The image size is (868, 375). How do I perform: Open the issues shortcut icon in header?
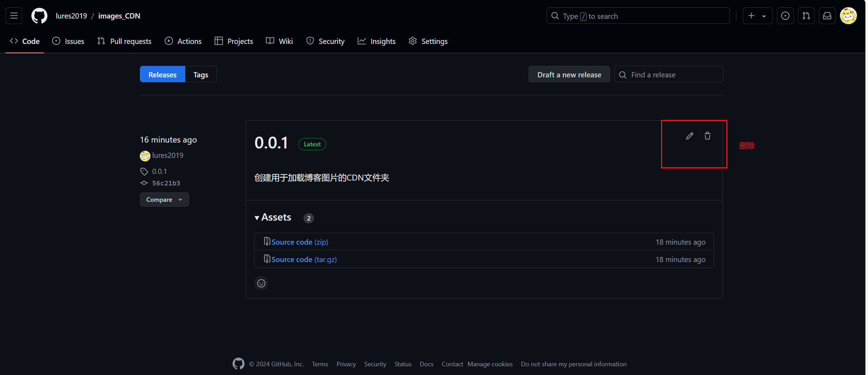785,16
